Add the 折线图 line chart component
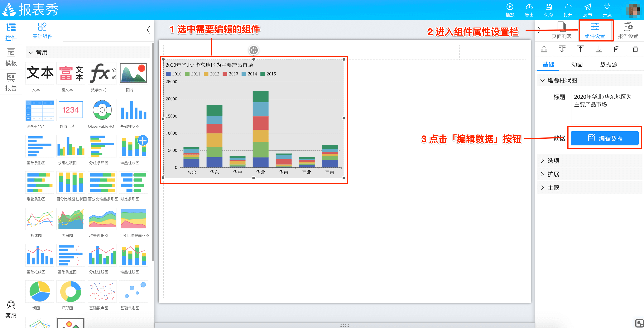The image size is (644, 328). pyautogui.click(x=40, y=219)
